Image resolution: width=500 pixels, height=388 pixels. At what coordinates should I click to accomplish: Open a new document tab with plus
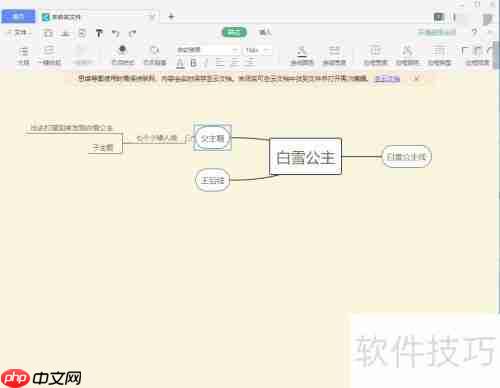tap(171, 16)
